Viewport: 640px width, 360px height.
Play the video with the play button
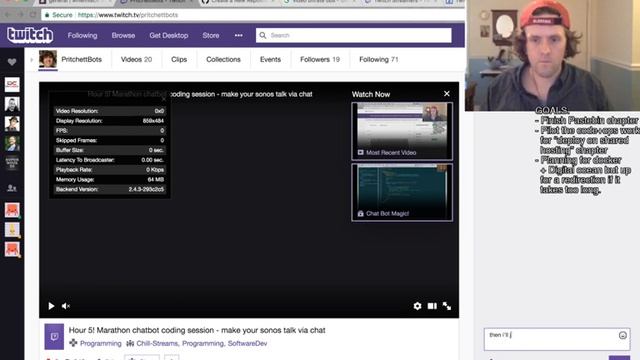click(x=51, y=306)
